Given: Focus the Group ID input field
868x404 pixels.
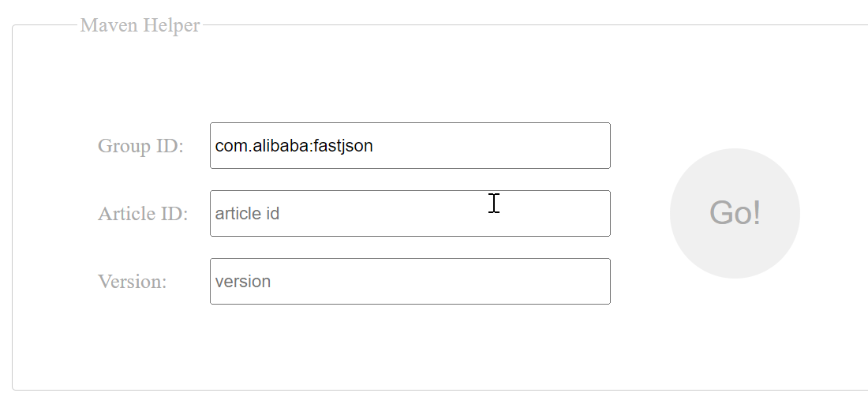Looking at the screenshot, I should tap(410, 145).
